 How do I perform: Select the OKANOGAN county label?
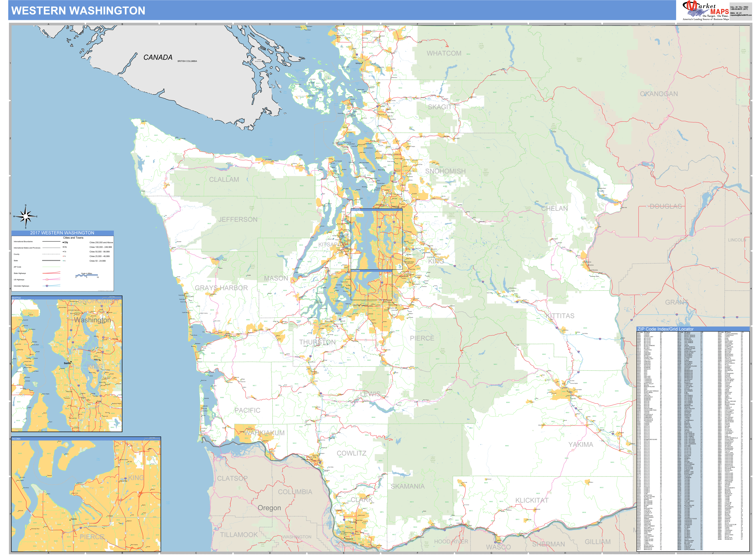(x=659, y=94)
